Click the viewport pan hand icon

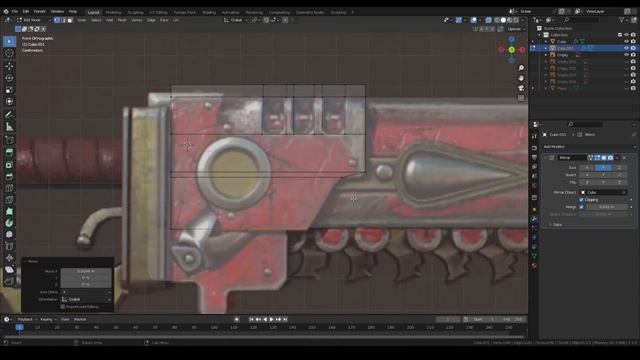521,78
